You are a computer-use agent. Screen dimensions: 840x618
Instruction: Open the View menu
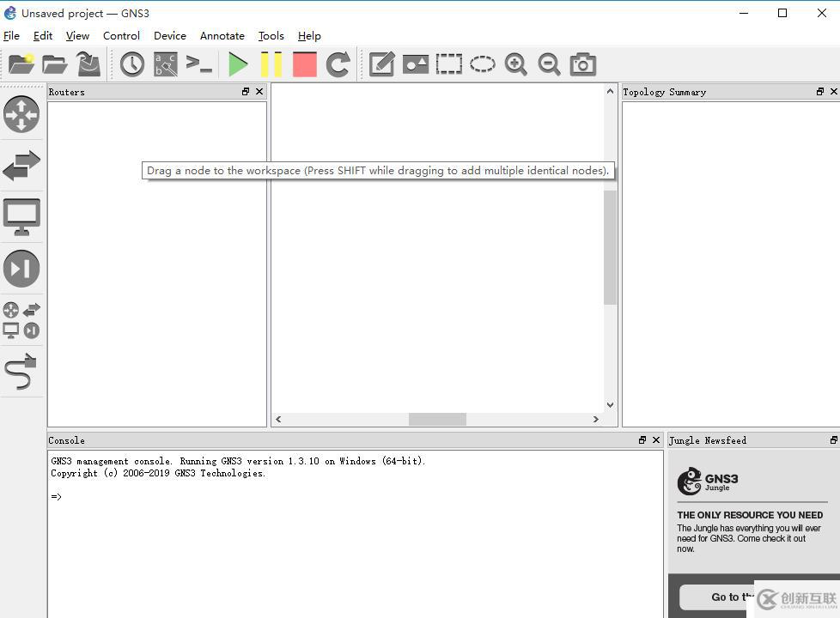(77, 36)
